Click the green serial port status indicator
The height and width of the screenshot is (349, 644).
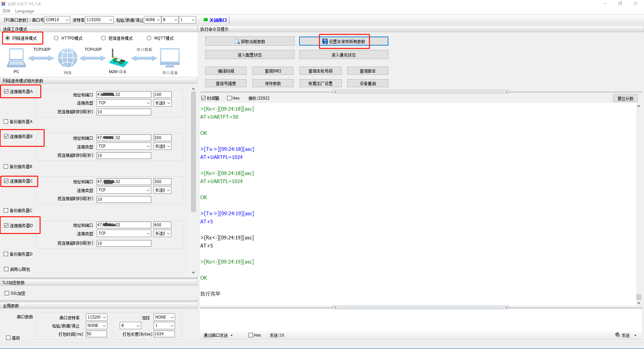pyautogui.click(x=206, y=20)
